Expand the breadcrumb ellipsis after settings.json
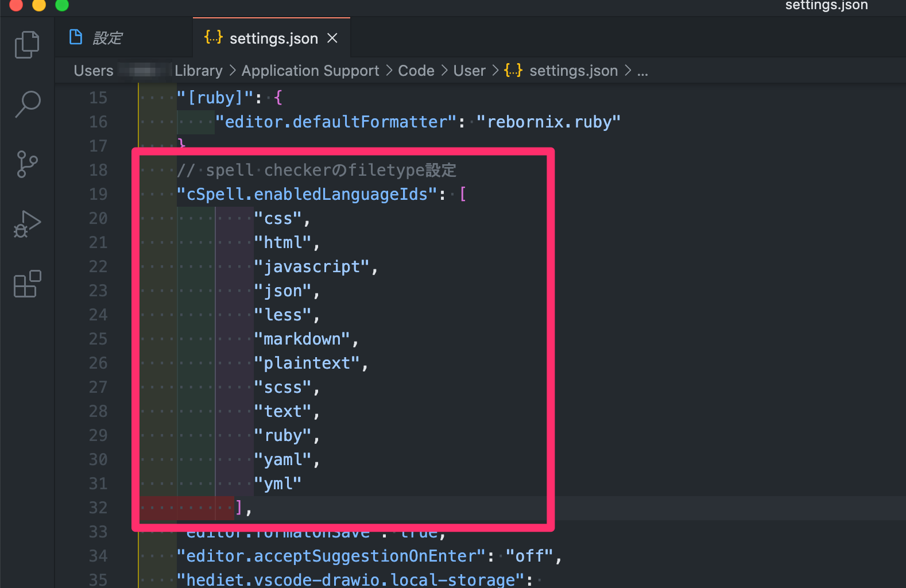 click(x=642, y=71)
